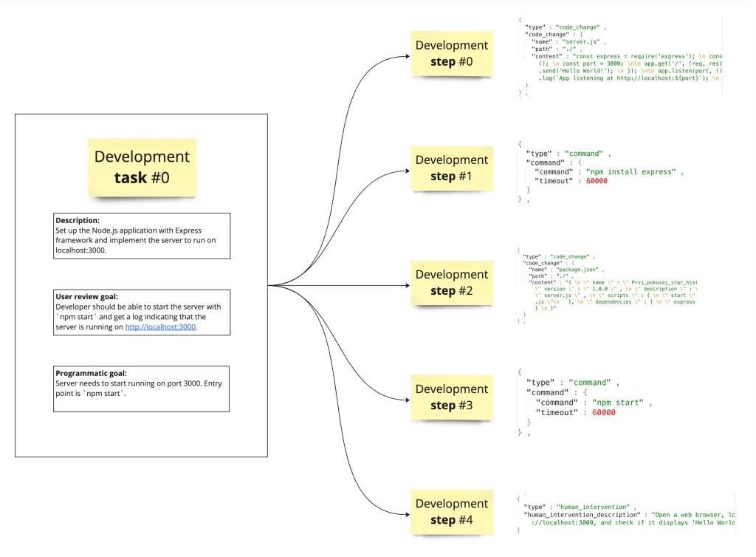Click the Programmatic goal box

click(x=141, y=389)
